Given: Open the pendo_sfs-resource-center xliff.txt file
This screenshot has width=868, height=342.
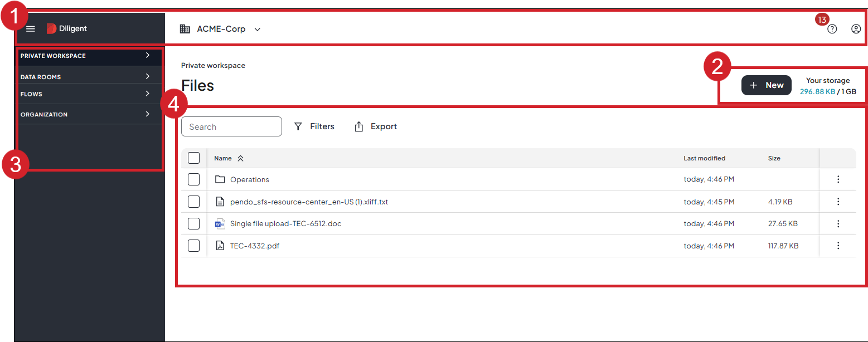Looking at the screenshot, I should [309, 202].
